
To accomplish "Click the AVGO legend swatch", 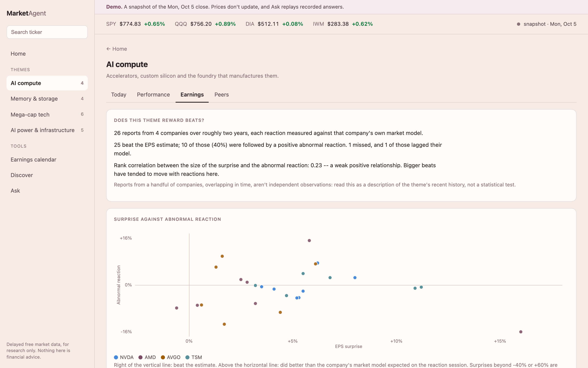I will [x=163, y=357].
